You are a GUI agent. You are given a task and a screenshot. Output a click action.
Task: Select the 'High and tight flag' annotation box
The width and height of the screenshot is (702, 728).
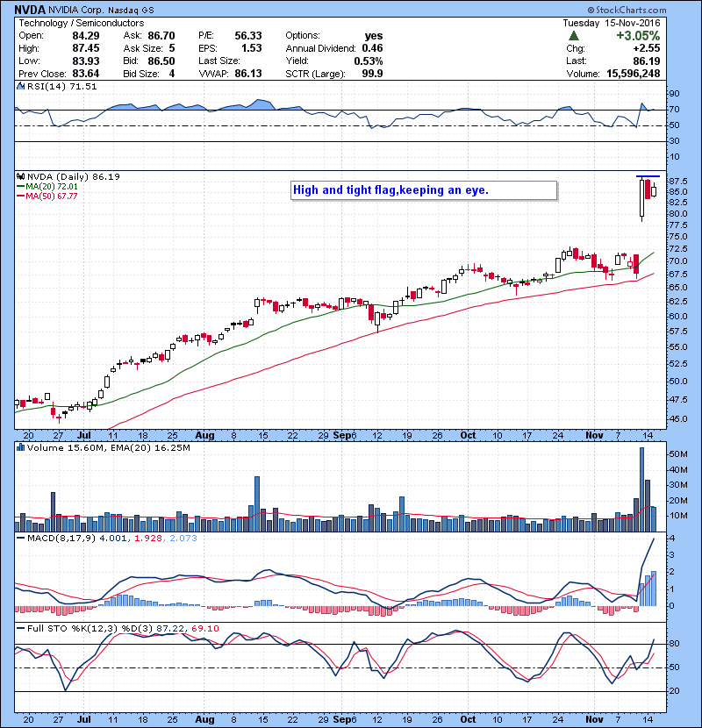[424, 190]
